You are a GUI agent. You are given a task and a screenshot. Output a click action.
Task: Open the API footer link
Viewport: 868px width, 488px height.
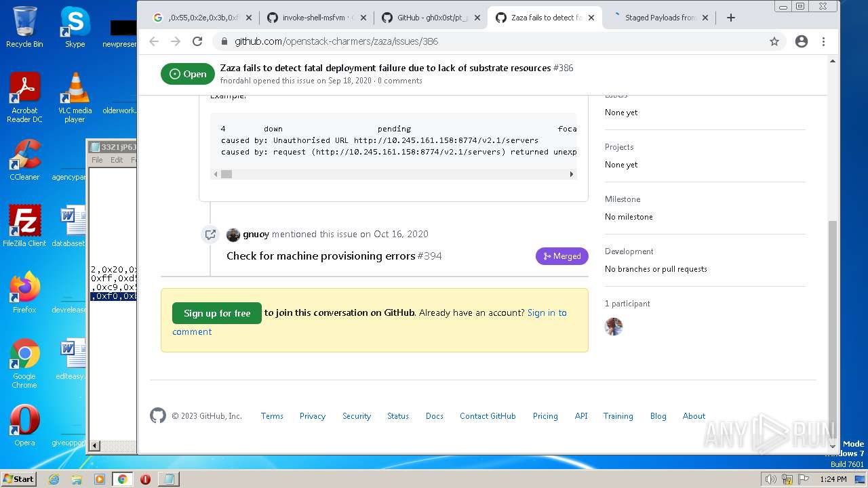tap(581, 416)
